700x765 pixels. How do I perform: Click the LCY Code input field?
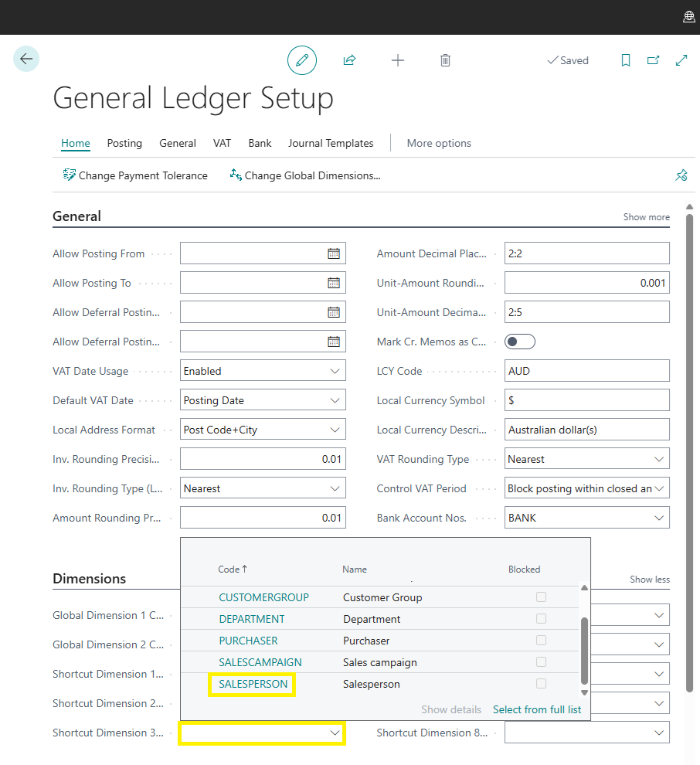click(586, 371)
